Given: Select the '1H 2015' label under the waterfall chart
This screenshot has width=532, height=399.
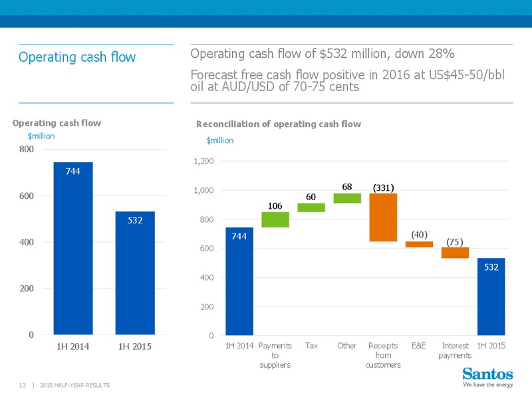Looking at the screenshot, I should click(x=491, y=346).
